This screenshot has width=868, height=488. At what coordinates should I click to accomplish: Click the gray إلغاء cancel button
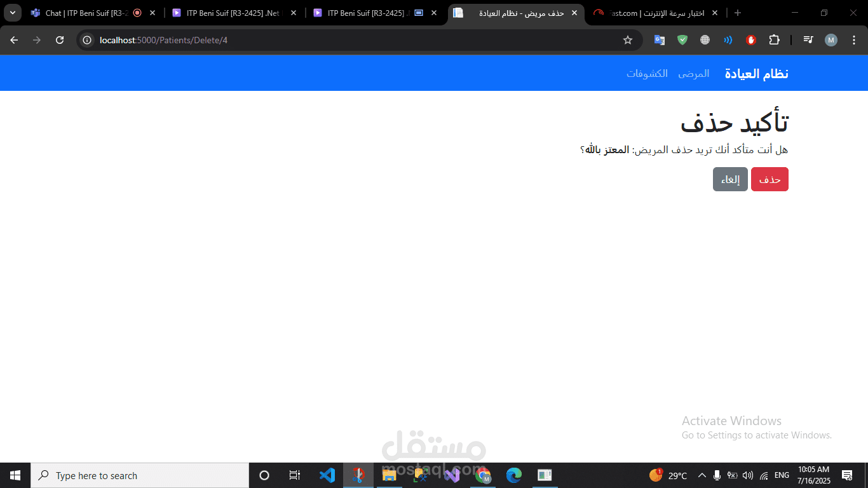click(730, 179)
